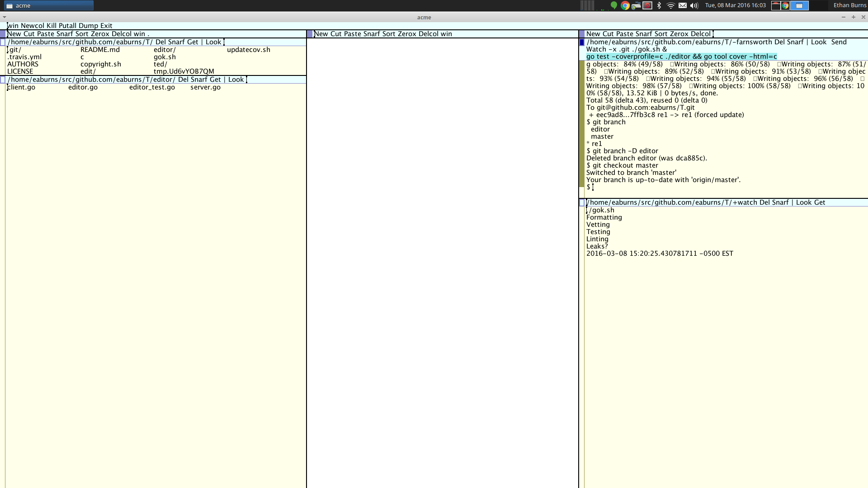Click Paste in the middle column tag

(x=353, y=34)
